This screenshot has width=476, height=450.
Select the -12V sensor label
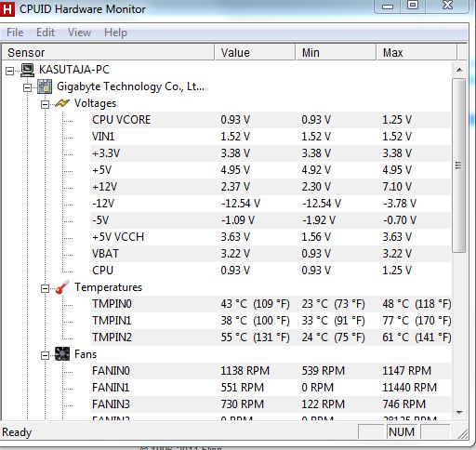(x=103, y=204)
